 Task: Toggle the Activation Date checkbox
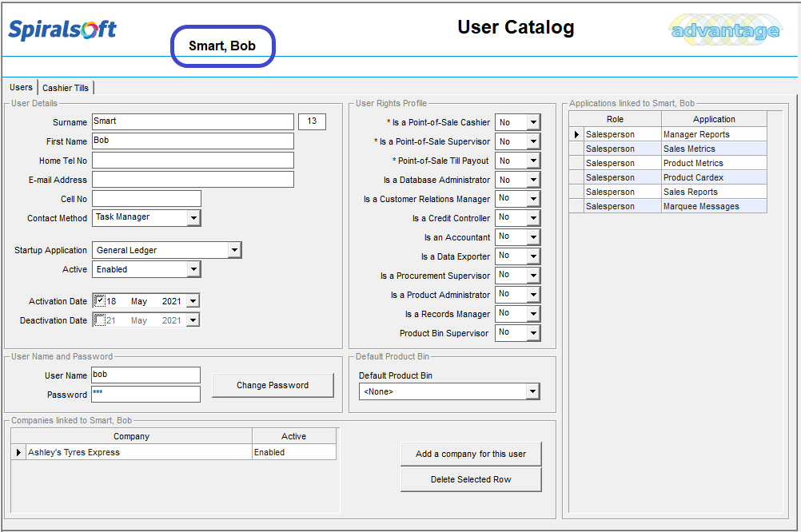point(100,300)
